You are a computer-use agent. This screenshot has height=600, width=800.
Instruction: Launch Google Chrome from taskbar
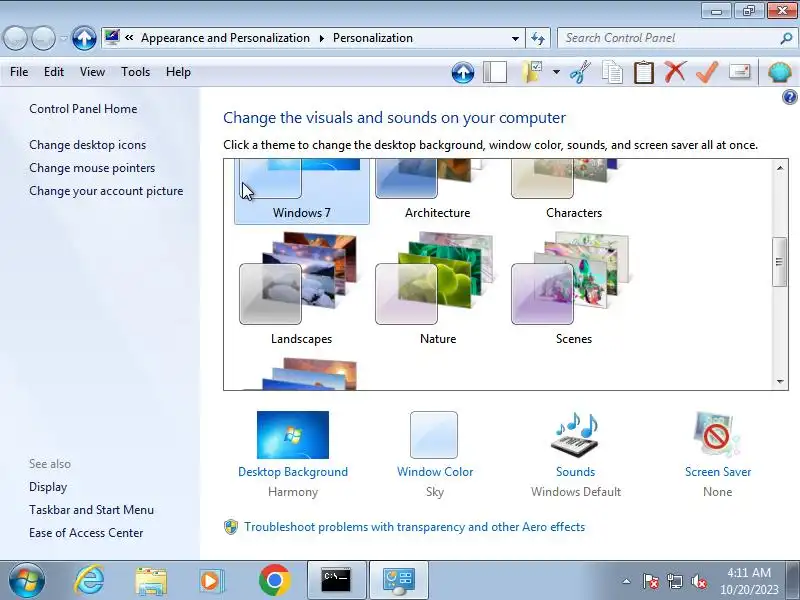tap(274, 580)
